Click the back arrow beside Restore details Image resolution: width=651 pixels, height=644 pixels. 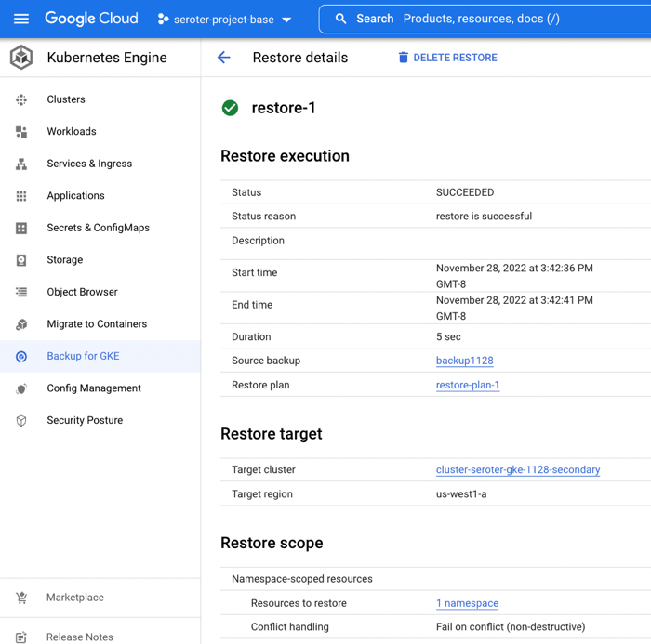click(224, 58)
